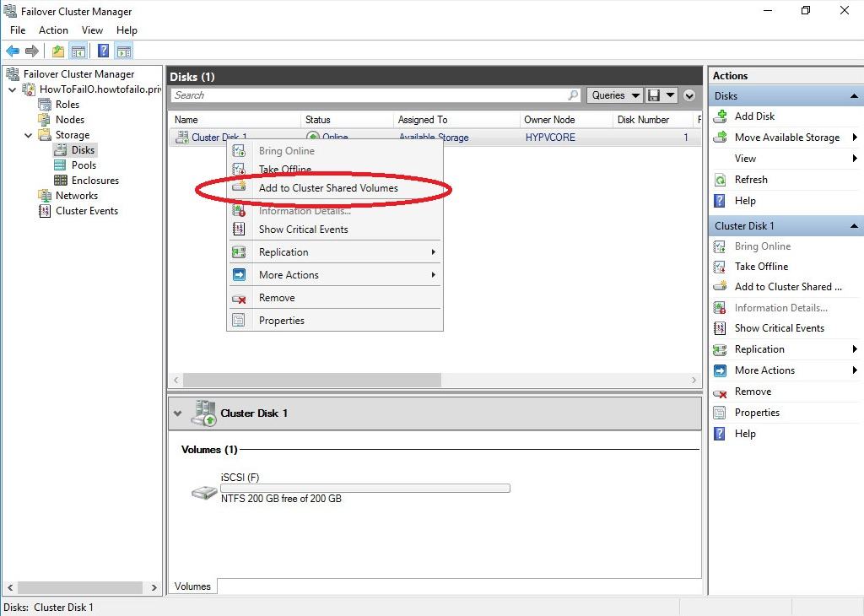Screen dimensions: 864x616
Task: Click the iSCSI (F) volume drive icon
Action: [204, 491]
